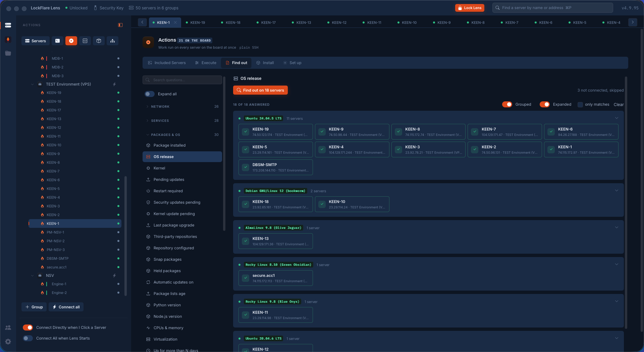Click the Virtualization server icon
The image size is (644, 352).
pos(148,339)
